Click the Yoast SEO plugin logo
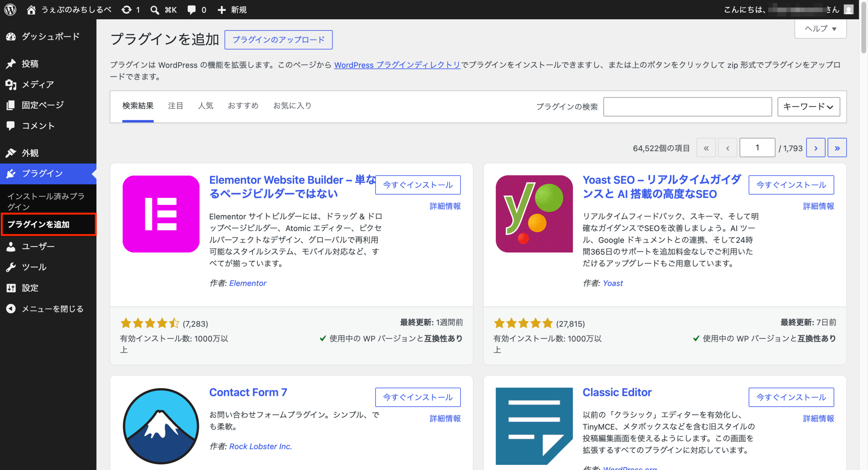 [534, 214]
